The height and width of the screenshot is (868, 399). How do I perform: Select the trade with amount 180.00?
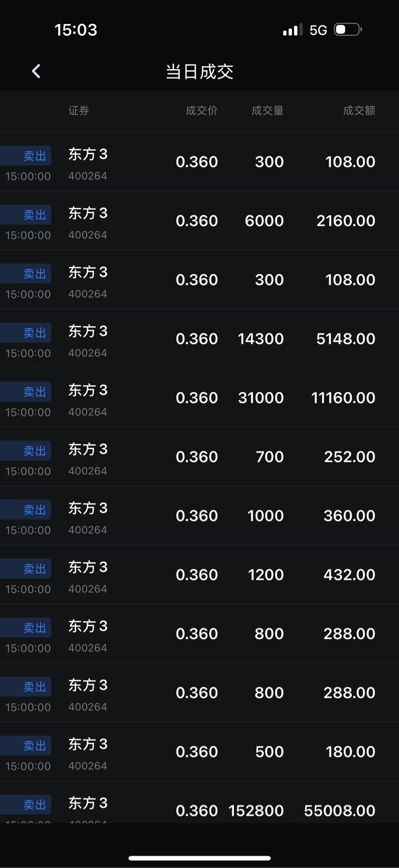(x=199, y=752)
